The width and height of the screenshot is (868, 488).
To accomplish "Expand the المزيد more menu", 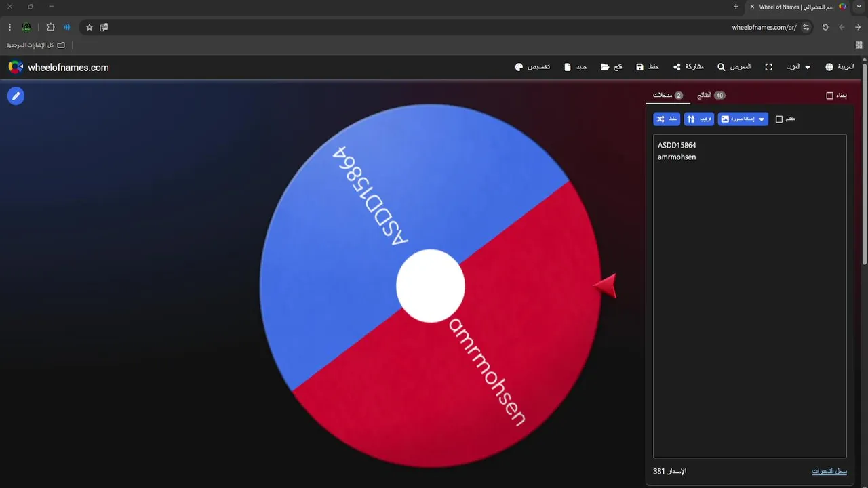I will (798, 67).
